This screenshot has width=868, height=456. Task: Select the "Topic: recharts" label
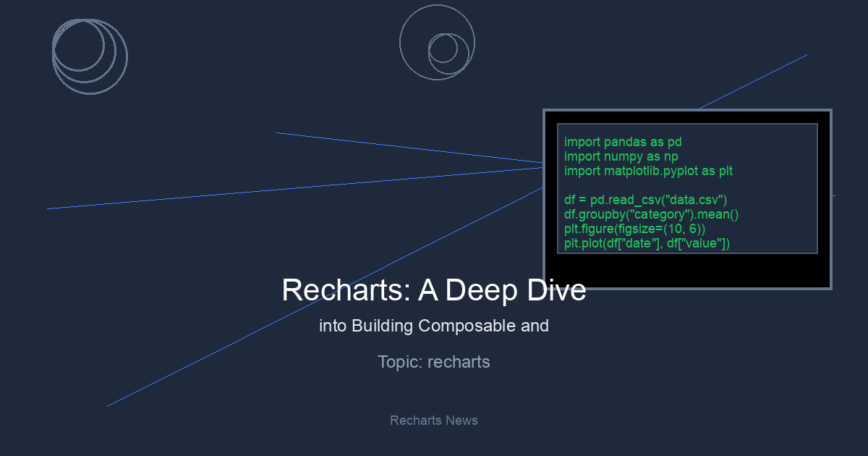(433, 362)
